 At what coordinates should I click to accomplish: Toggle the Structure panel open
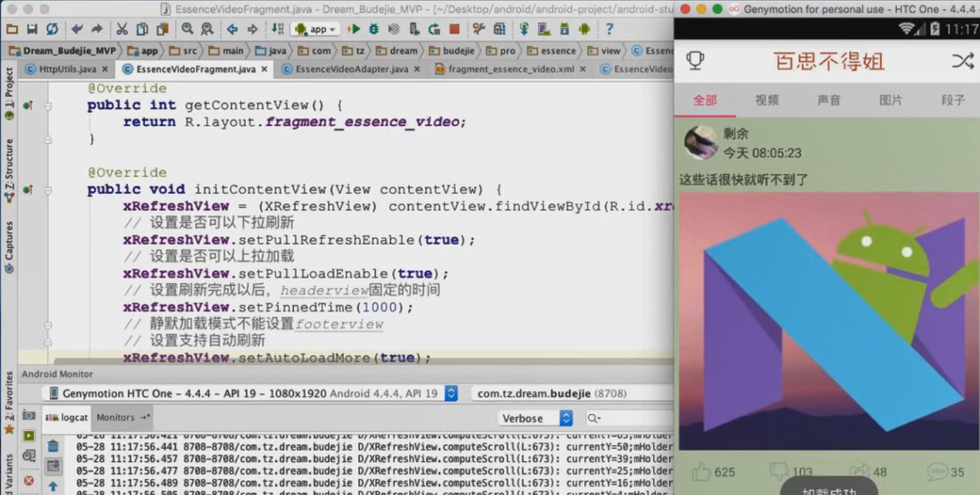coord(8,168)
